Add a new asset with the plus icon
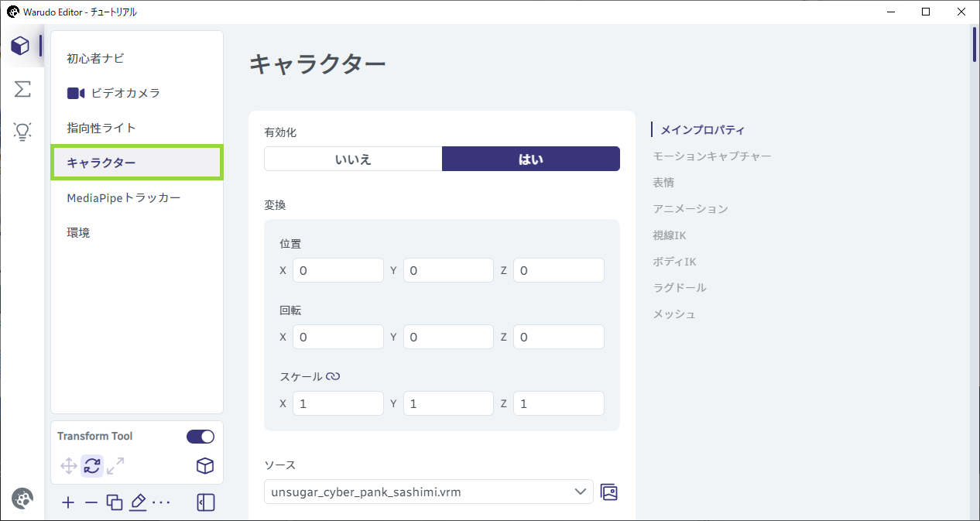The width and height of the screenshot is (980, 521). tap(68, 503)
